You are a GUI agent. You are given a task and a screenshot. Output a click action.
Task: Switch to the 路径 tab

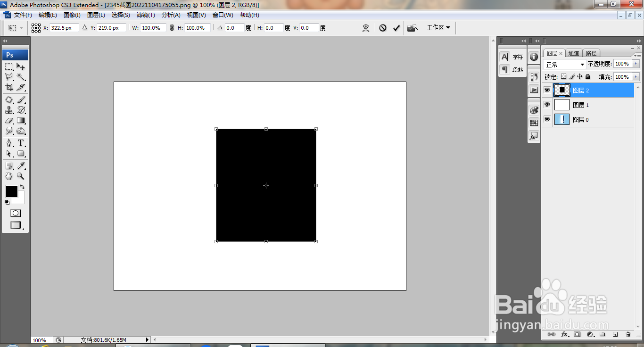pyautogui.click(x=591, y=53)
